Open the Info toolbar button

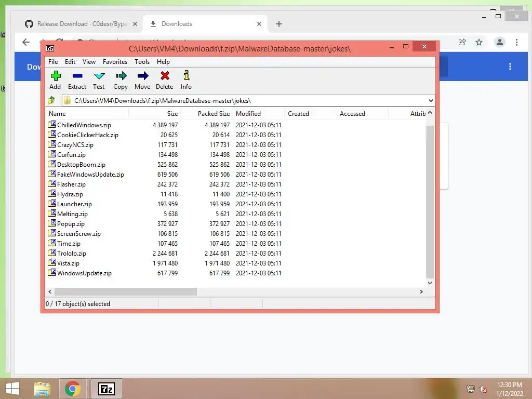(186, 81)
